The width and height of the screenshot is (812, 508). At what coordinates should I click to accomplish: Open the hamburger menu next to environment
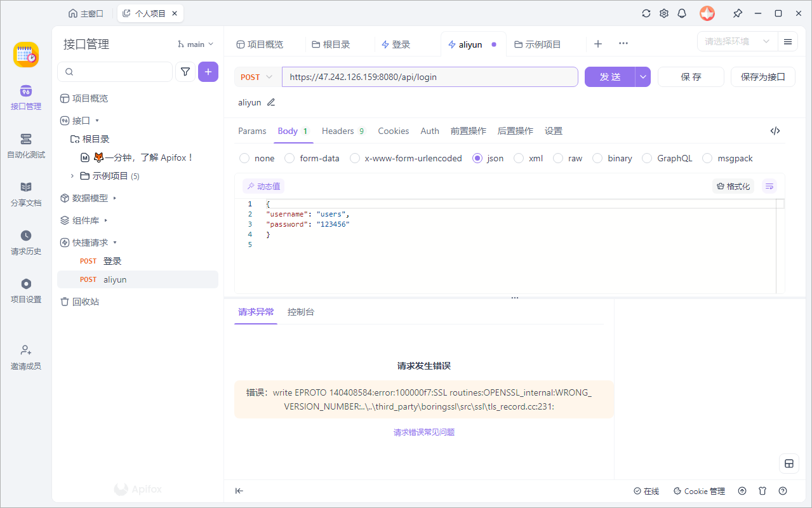click(788, 42)
